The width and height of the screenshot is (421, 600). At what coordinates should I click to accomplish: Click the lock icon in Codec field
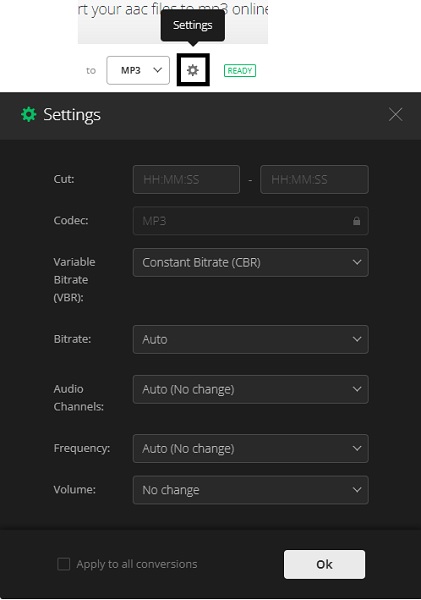pos(356,221)
